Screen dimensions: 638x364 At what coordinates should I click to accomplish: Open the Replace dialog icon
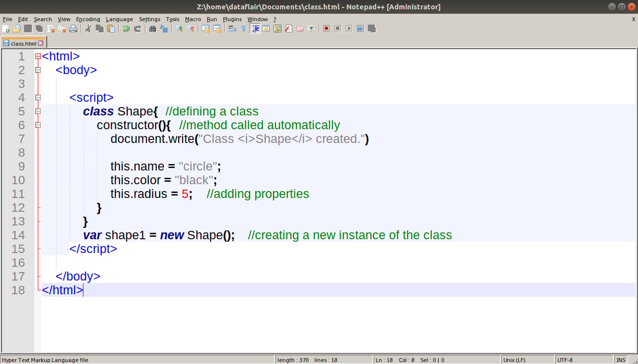click(x=164, y=28)
